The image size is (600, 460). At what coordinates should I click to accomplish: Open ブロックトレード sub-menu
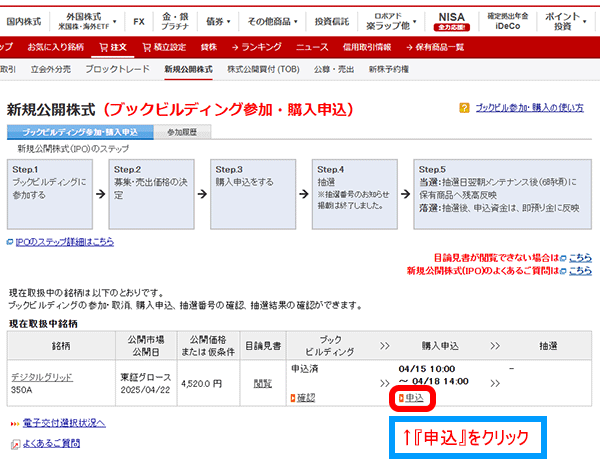coord(117,69)
